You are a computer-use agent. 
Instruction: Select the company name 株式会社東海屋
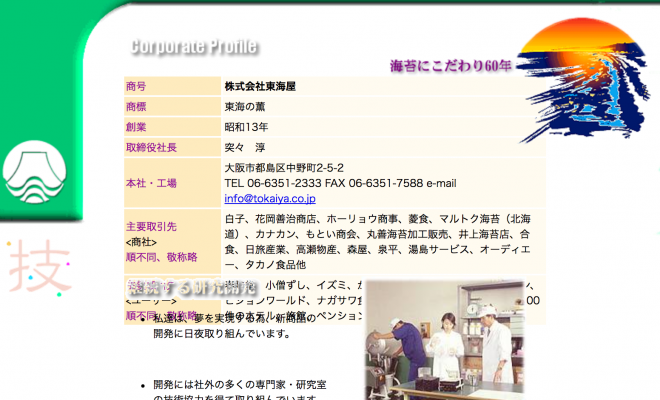(x=260, y=86)
